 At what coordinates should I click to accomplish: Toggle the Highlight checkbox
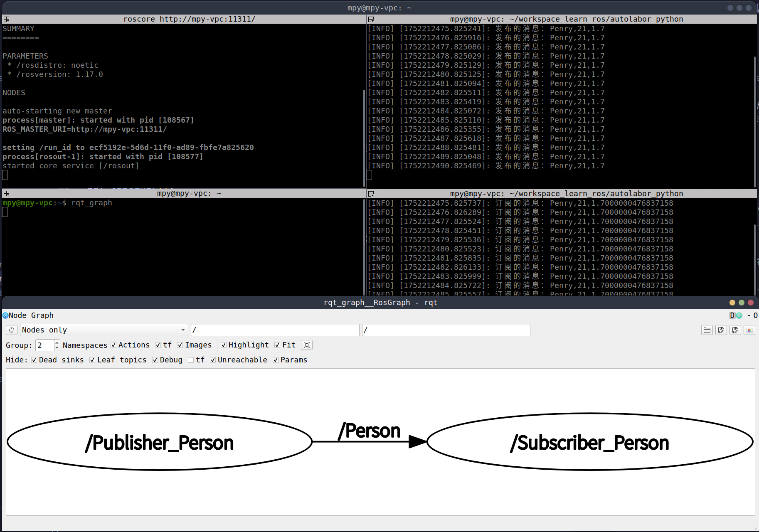pos(224,345)
